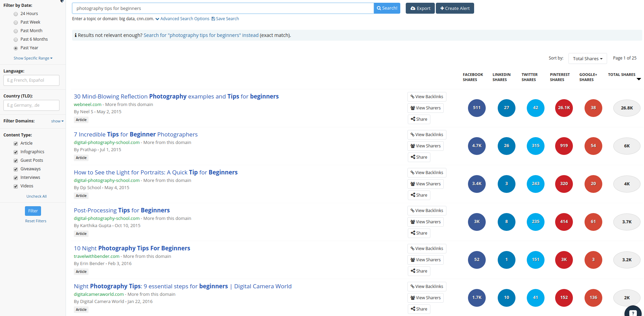The image size is (644, 316).
Task: Click the 38 Google+ shares circle
Action: coord(593,108)
